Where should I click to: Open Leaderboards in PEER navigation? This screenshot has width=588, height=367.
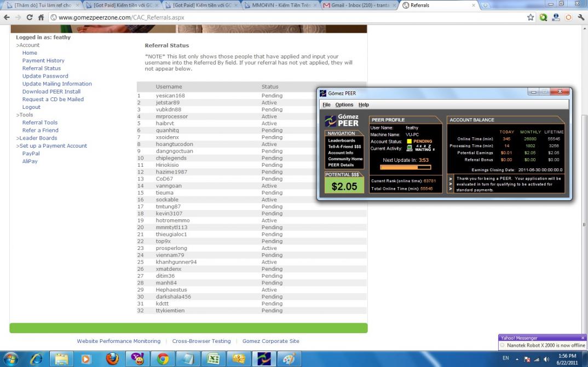click(x=341, y=141)
